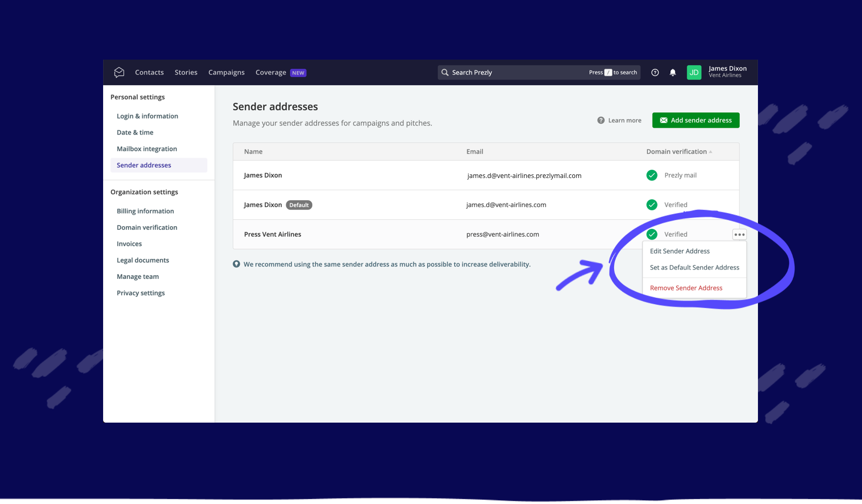This screenshot has width=862, height=504.
Task: Click press@vent-airlines.com email
Action: (502, 234)
